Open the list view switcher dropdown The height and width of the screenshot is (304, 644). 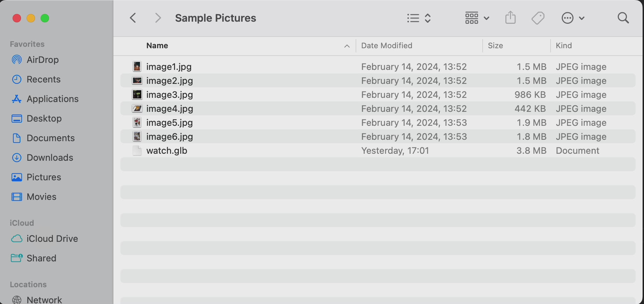[x=419, y=18]
